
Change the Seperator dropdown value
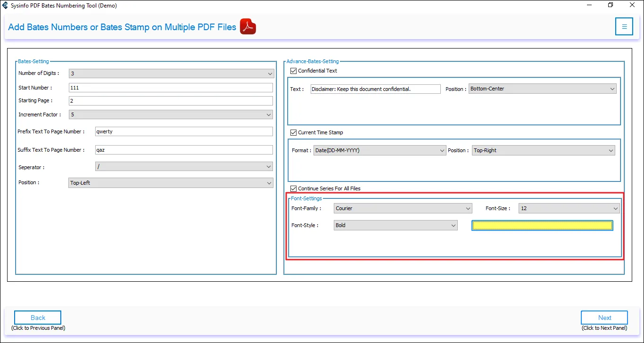tap(184, 167)
